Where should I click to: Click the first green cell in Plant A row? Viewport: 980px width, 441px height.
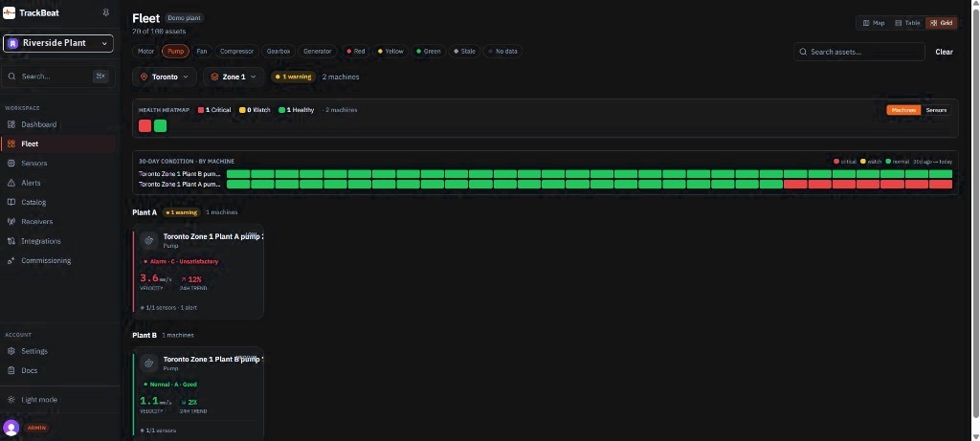click(x=238, y=185)
